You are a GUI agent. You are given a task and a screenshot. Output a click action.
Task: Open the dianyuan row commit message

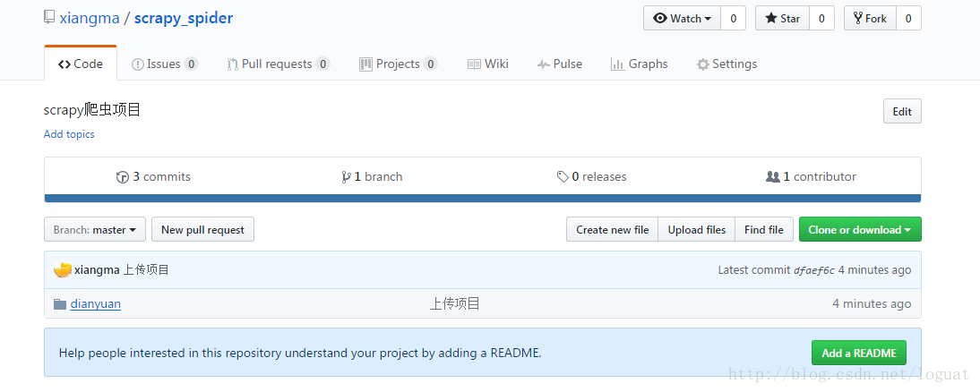tap(454, 304)
